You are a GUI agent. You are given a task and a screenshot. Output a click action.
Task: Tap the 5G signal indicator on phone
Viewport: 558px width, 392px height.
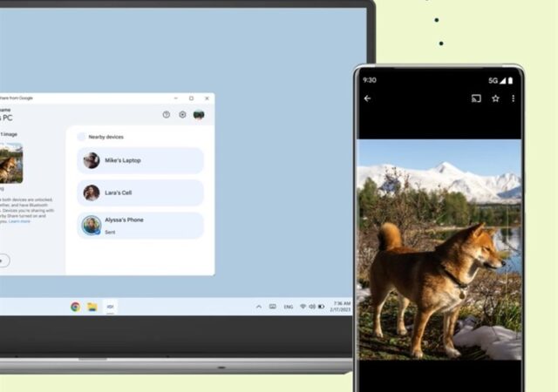coord(497,81)
